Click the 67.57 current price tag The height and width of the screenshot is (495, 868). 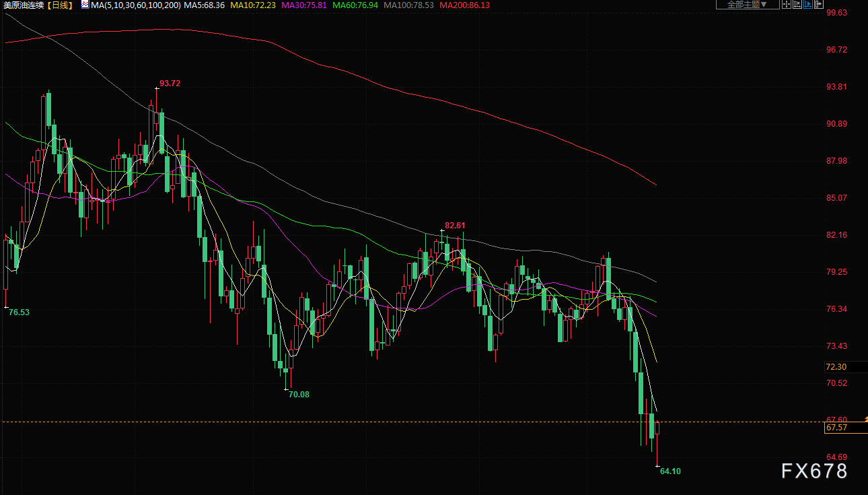click(836, 428)
